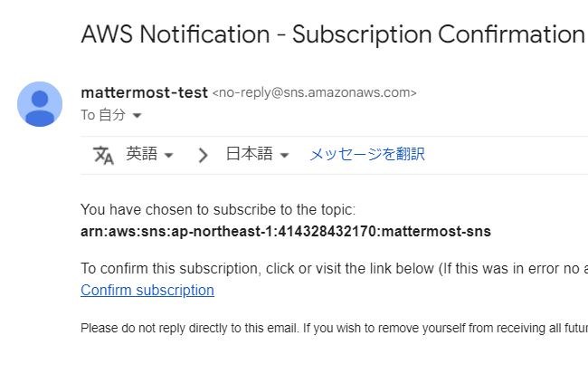
Task: Click the メッセージを翻訳 link
Action: [x=366, y=154]
